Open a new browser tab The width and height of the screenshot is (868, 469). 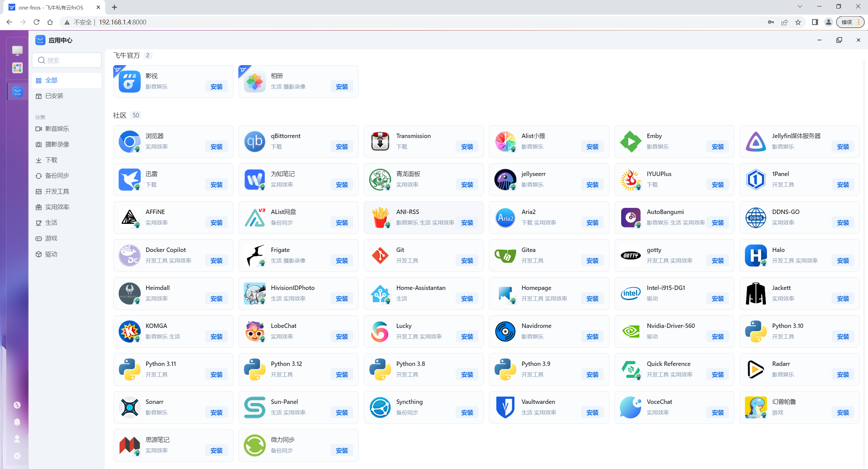point(115,7)
